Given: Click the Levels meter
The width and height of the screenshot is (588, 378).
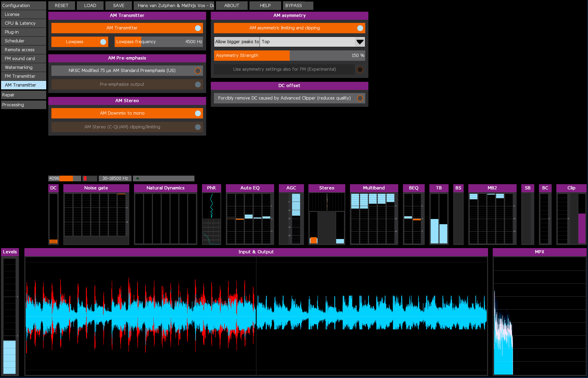Looking at the screenshot, I should pos(10,312).
